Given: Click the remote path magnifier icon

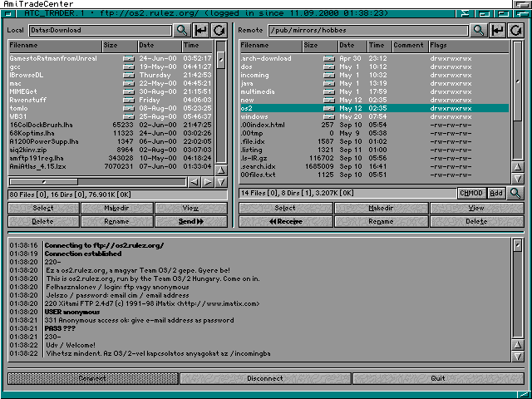Looking at the screenshot, I should click(x=480, y=30).
